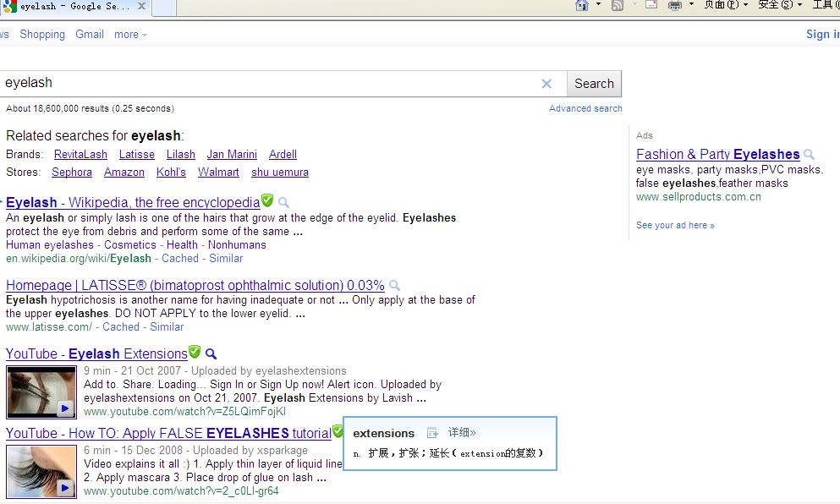
Task: Choose the shu uemura store search
Action: coord(280,172)
